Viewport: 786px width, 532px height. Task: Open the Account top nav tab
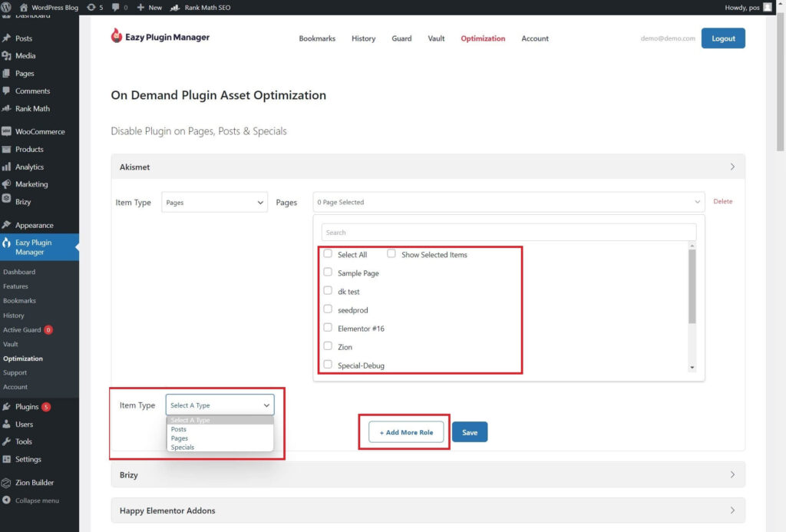(535, 38)
